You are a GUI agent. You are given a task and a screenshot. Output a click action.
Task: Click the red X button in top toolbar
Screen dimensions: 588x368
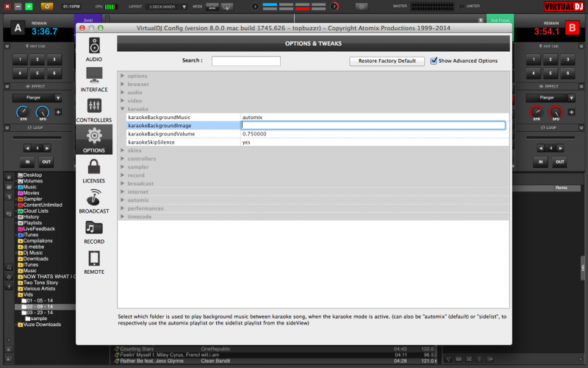click(7, 7)
